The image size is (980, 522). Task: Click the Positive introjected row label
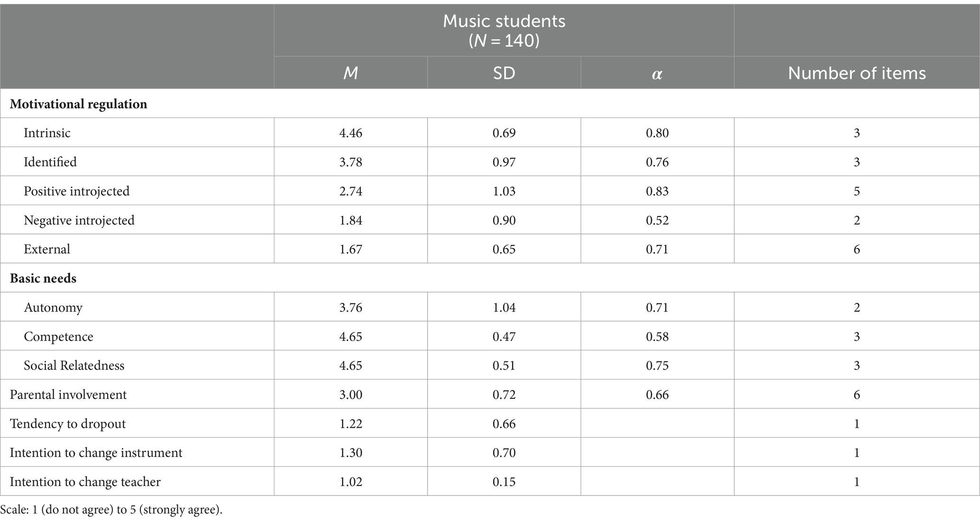[x=76, y=191]
